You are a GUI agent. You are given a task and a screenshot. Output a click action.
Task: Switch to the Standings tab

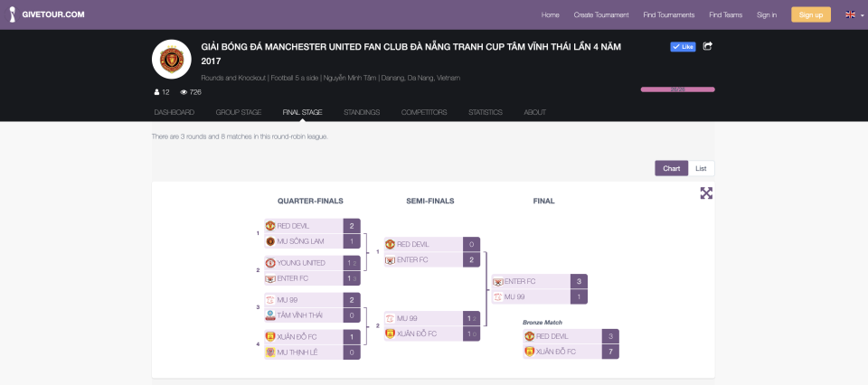coord(362,112)
